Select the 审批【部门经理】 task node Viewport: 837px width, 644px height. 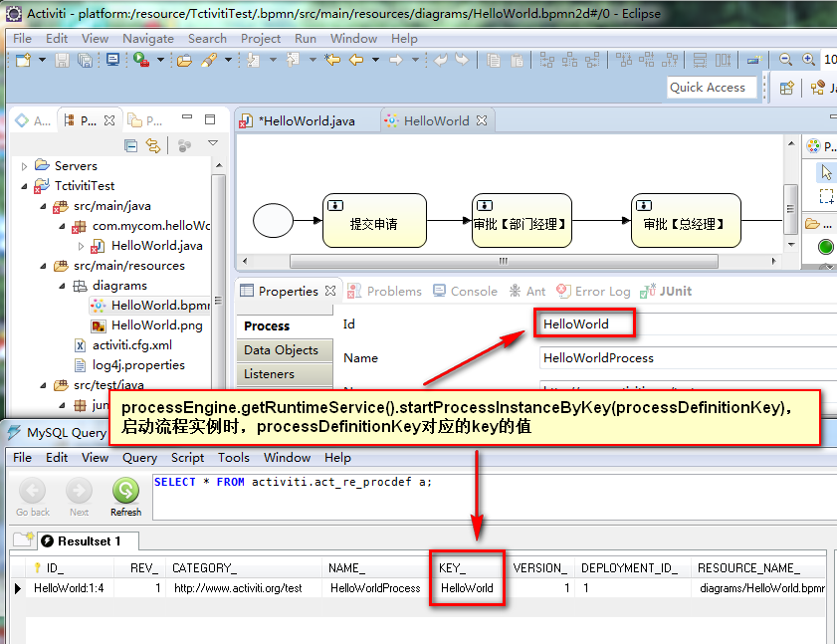coord(522,221)
